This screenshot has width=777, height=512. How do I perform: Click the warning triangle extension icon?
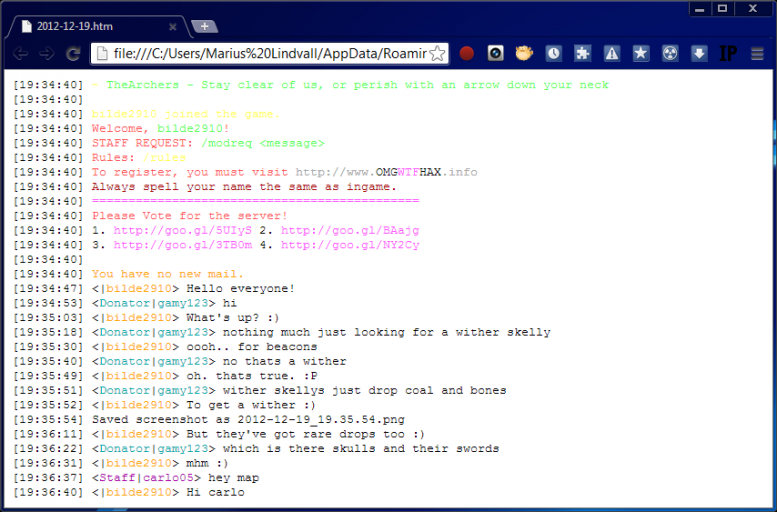pyautogui.click(x=612, y=53)
